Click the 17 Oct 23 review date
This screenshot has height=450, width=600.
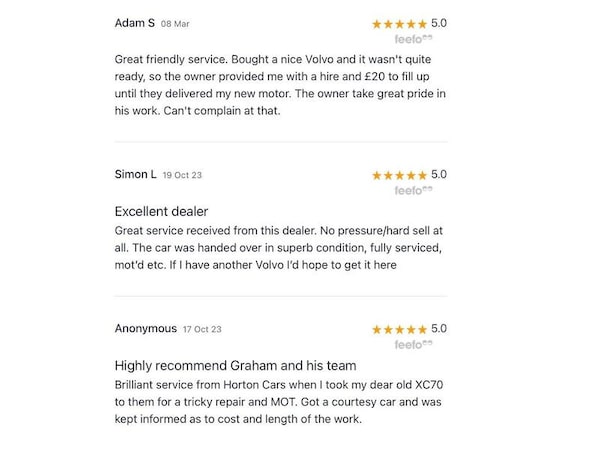tap(202, 329)
